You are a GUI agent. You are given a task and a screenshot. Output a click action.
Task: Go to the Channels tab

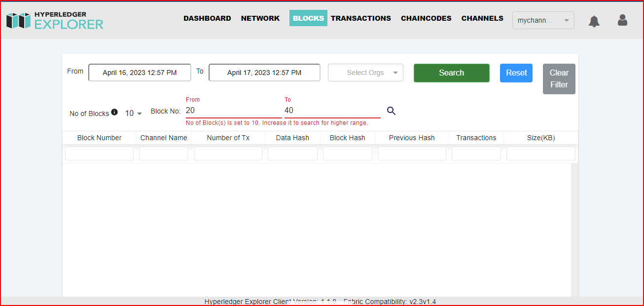pos(482,18)
